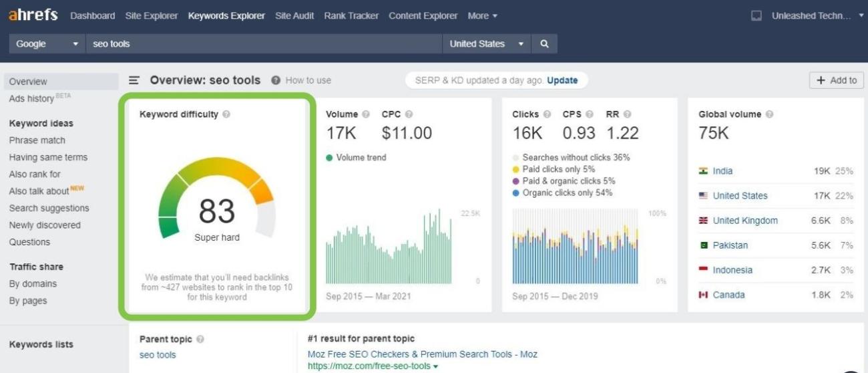This screenshot has height=373, width=868.
Task: Click the hamburger menu icon beside Overview
Action: coord(134,80)
